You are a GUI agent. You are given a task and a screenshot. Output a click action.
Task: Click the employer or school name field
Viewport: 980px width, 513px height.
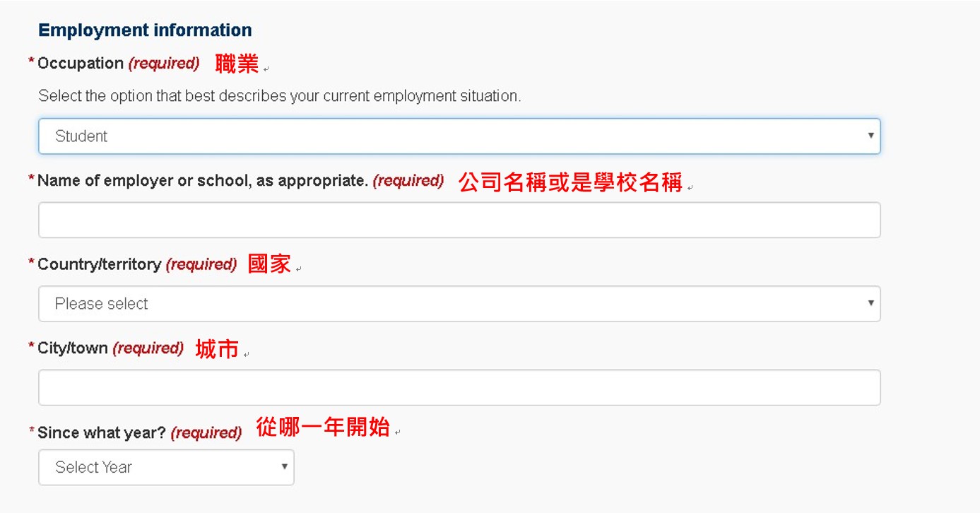pos(459,220)
